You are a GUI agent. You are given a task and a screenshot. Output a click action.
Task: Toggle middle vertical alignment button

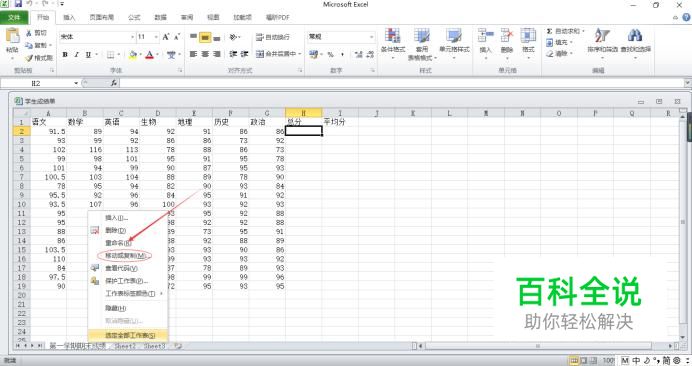[205, 37]
